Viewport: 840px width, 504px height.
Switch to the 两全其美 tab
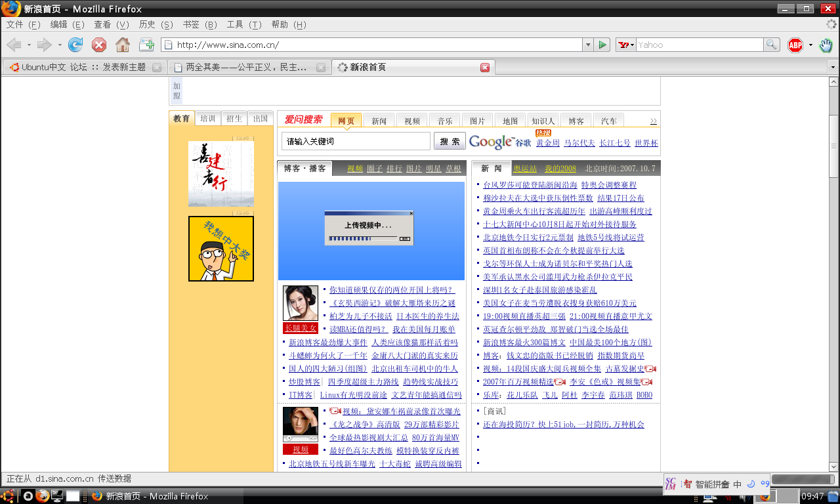click(x=248, y=67)
